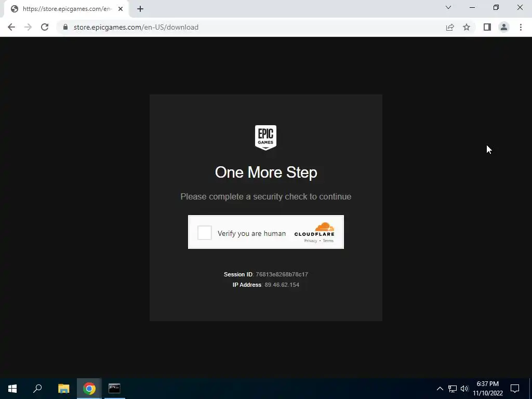Viewport: 532px width, 399px height.
Task: Go back to the previous page
Action: 11,27
